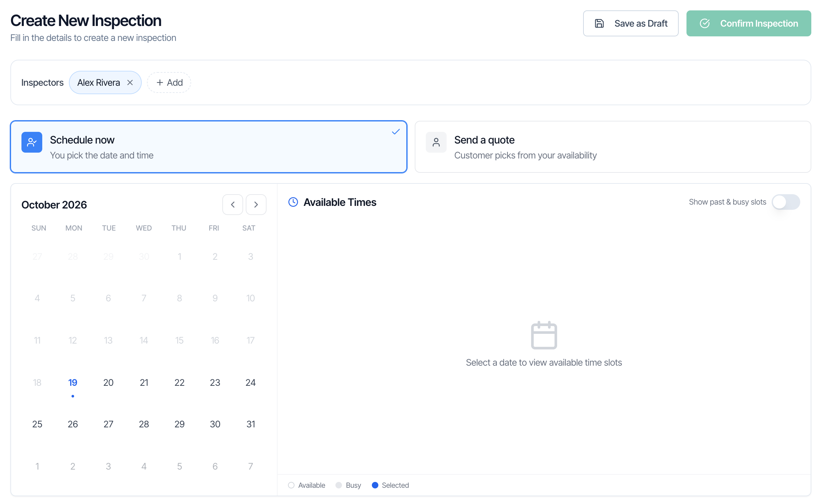Click the blue Schedule now person icon
The height and width of the screenshot is (504, 823).
click(32, 142)
